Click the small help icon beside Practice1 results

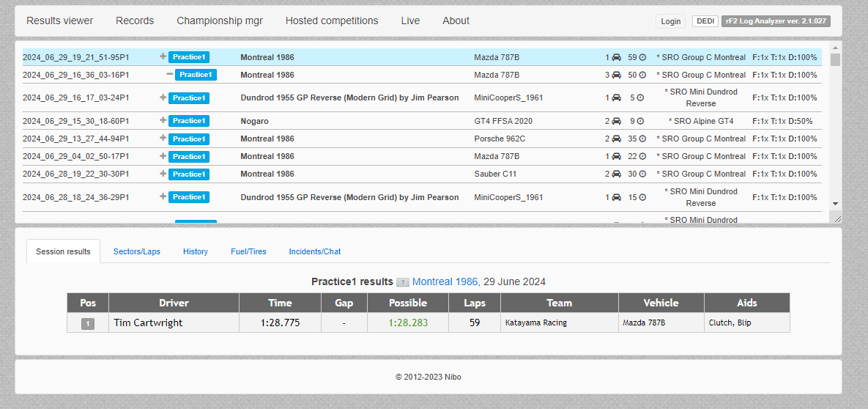402,282
